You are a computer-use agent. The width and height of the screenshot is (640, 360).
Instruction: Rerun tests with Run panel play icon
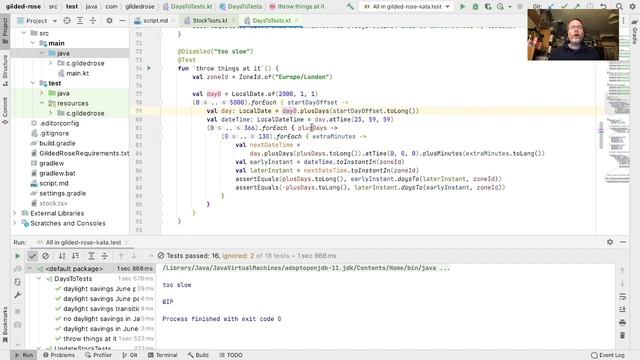point(18,256)
